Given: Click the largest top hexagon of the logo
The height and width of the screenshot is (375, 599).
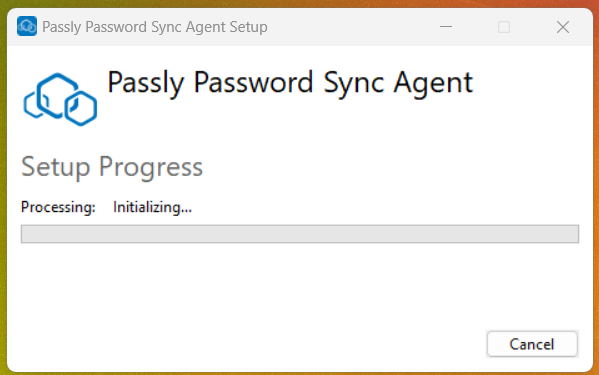Looking at the screenshot, I should (x=57, y=94).
